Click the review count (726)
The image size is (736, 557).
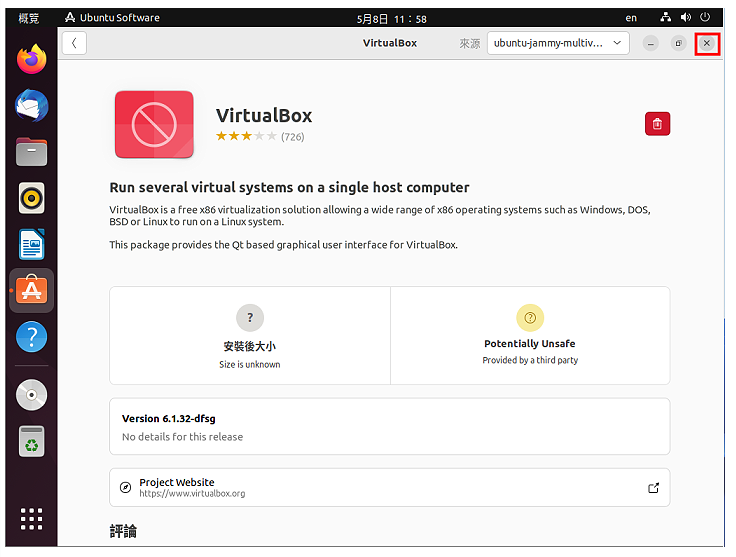click(x=292, y=137)
